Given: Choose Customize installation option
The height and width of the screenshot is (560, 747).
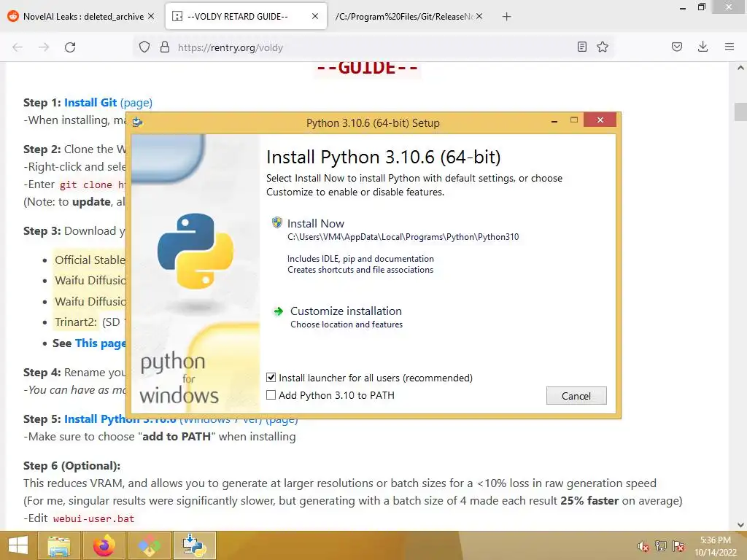Looking at the screenshot, I should (346, 311).
